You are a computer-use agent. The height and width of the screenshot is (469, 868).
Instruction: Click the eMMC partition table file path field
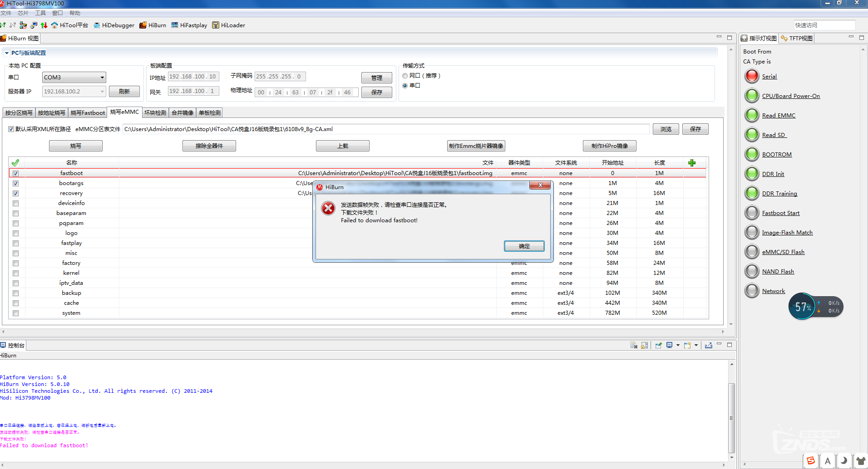coord(386,129)
